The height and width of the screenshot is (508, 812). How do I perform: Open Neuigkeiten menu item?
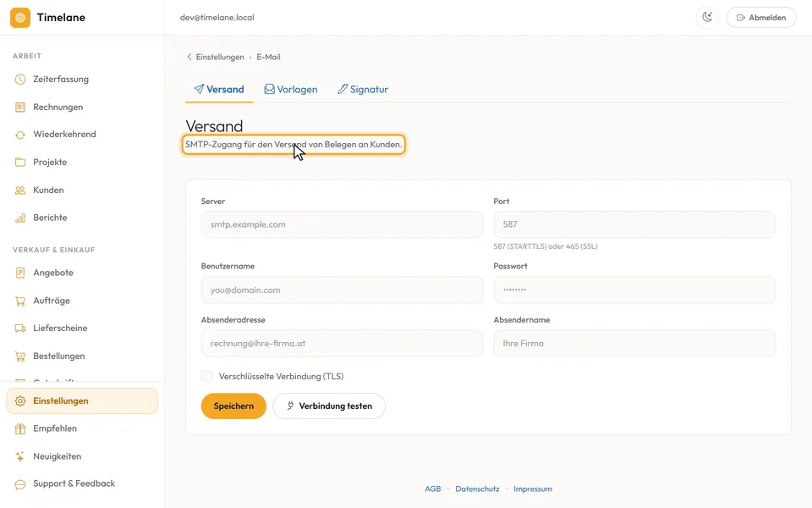[82, 456]
